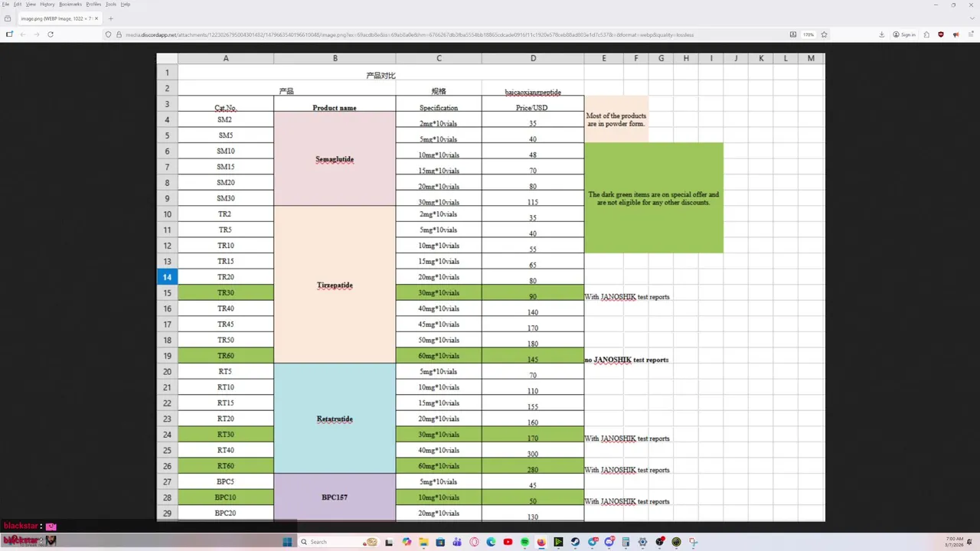This screenshot has width=980, height=551.
Task: Launch Copilot from the taskbar
Action: [407, 542]
